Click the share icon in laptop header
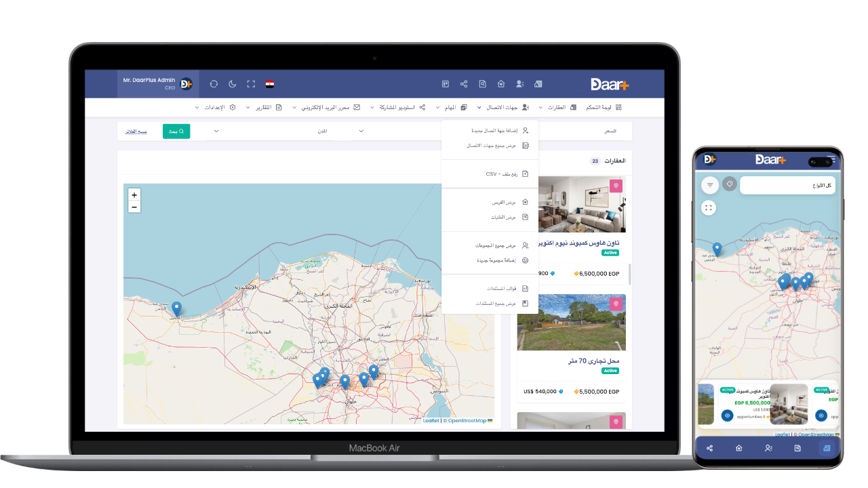 coord(464,84)
